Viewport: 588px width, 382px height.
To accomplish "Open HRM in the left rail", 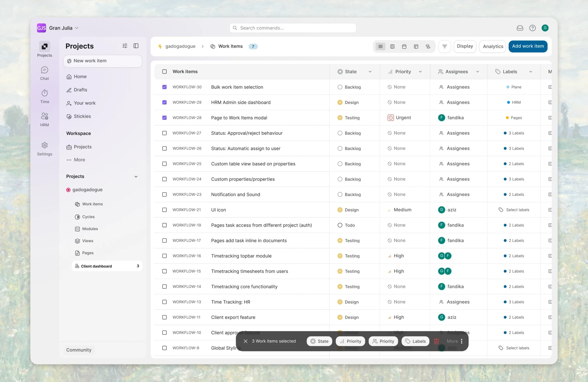I will pos(45,120).
